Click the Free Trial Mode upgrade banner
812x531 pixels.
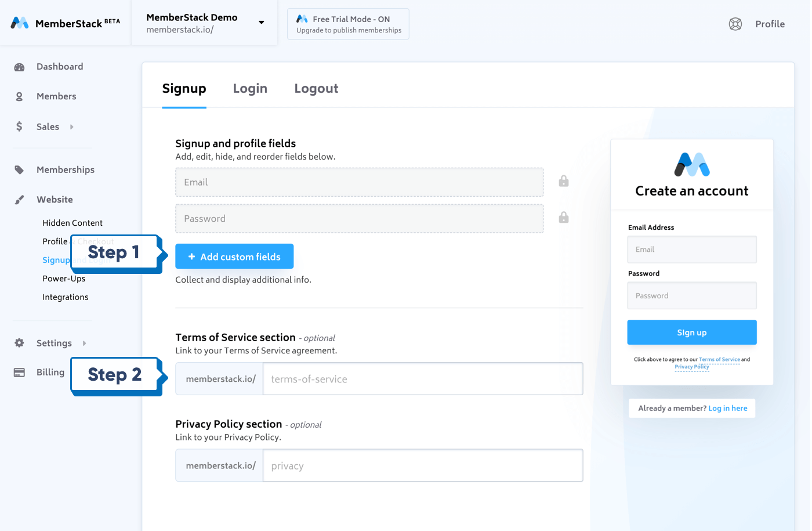[348, 24]
